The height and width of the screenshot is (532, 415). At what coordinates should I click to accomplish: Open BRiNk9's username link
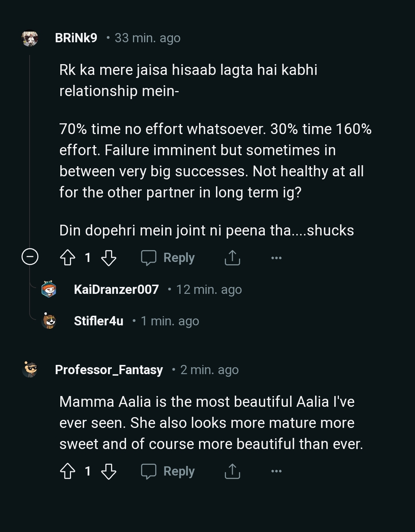coord(76,38)
